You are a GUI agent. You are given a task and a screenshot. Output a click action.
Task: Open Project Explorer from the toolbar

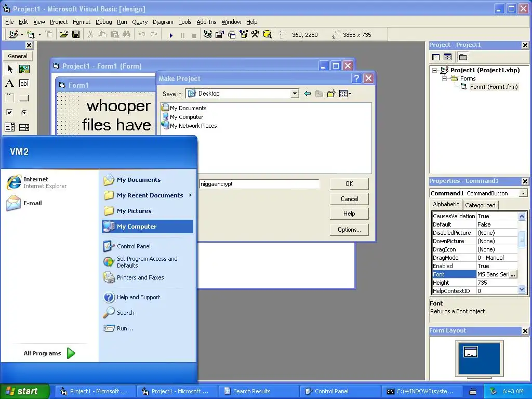click(x=208, y=35)
